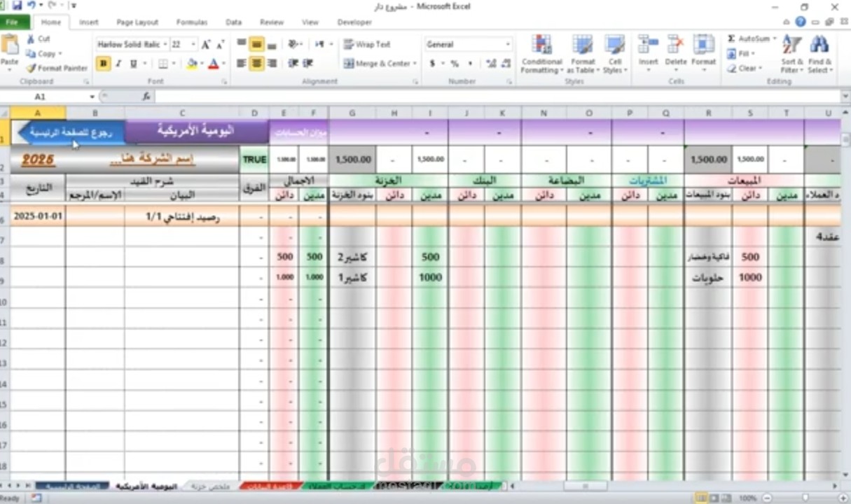851x504 pixels.
Task: Apply the yellow Fill Color bucket
Action: tap(192, 64)
